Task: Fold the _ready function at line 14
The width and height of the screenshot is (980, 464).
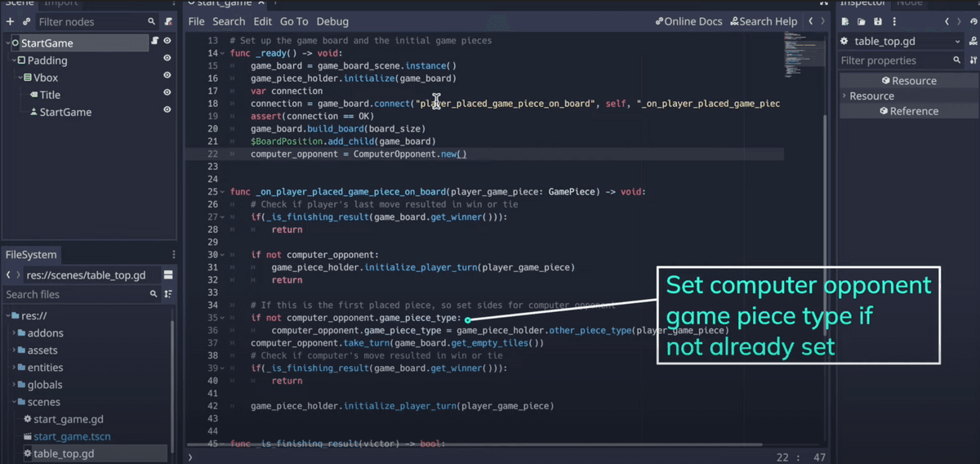Action: pos(221,53)
